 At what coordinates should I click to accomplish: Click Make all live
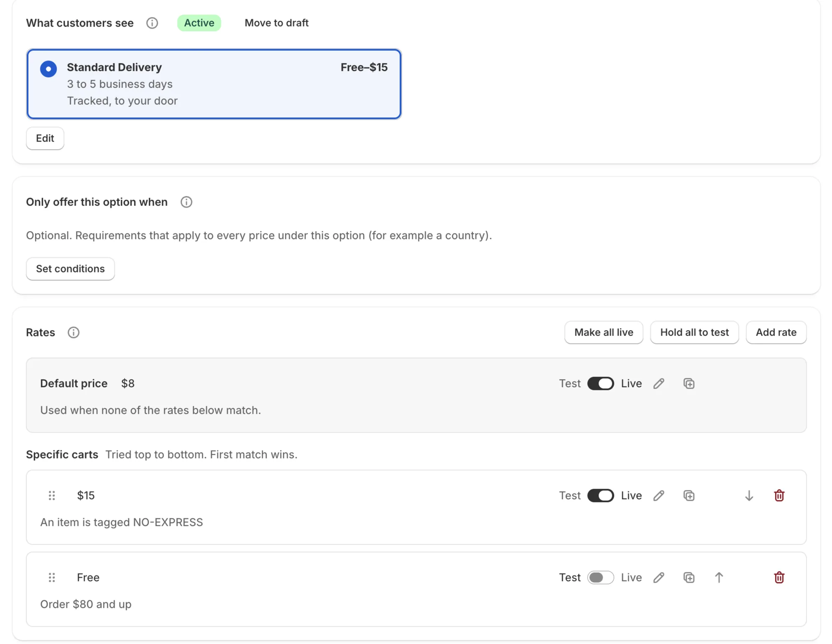point(604,332)
